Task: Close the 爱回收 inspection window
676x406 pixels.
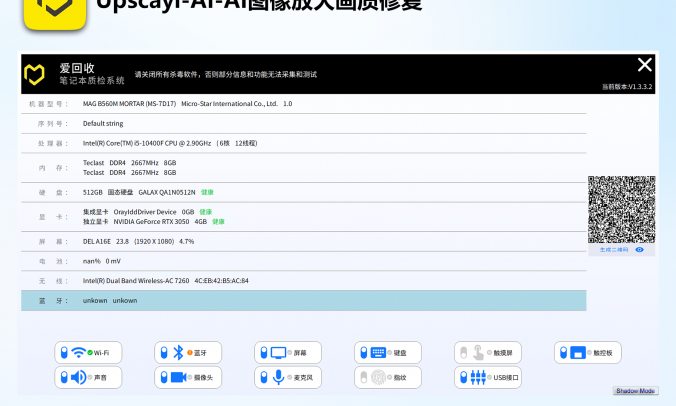Action: click(x=645, y=65)
